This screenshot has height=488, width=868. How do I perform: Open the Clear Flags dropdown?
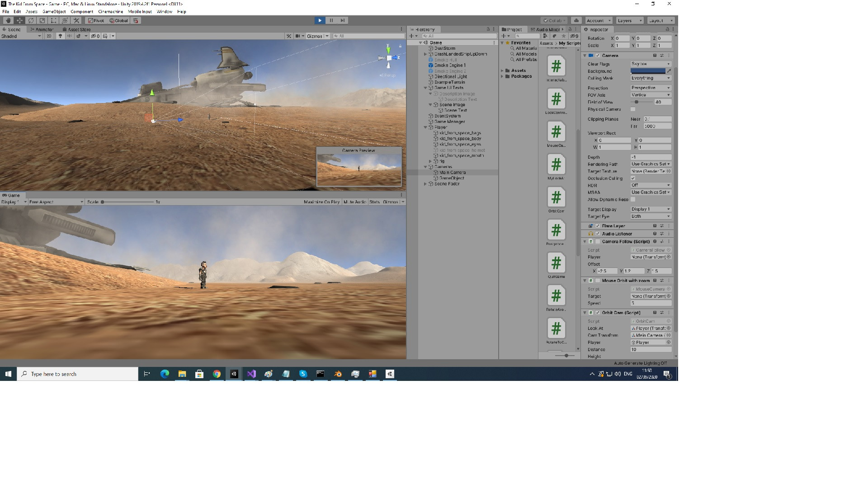coord(651,64)
